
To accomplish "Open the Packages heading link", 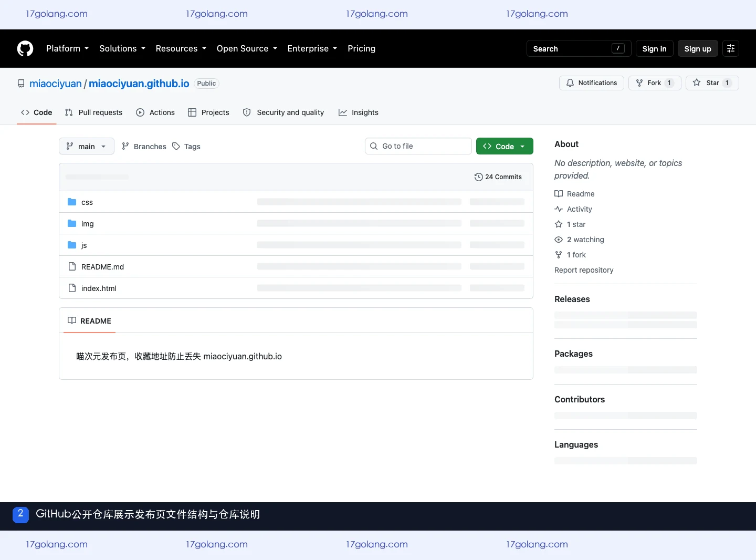I will click(x=573, y=354).
